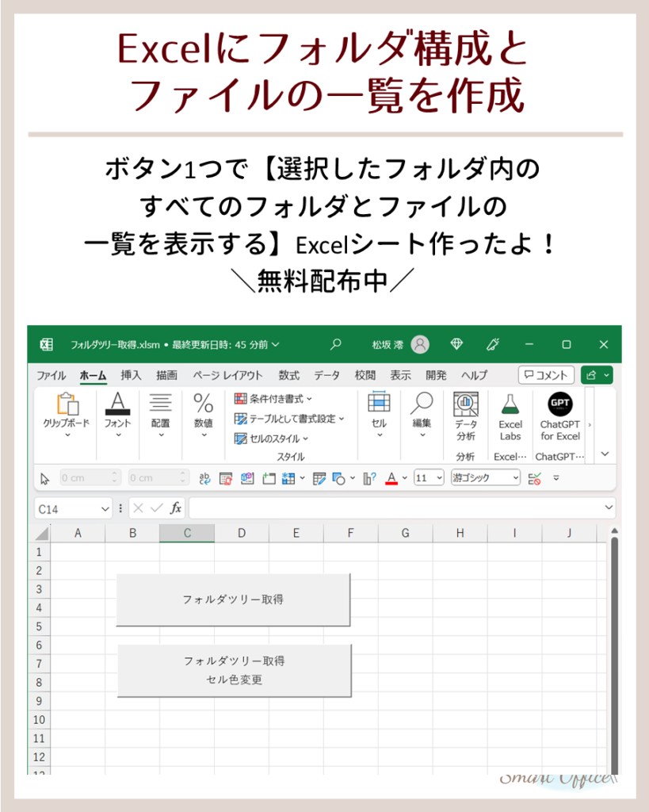Click the clear filter check icon
Image resolution: width=649 pixels, height=812 pixels.
click(x=534, y=478)
